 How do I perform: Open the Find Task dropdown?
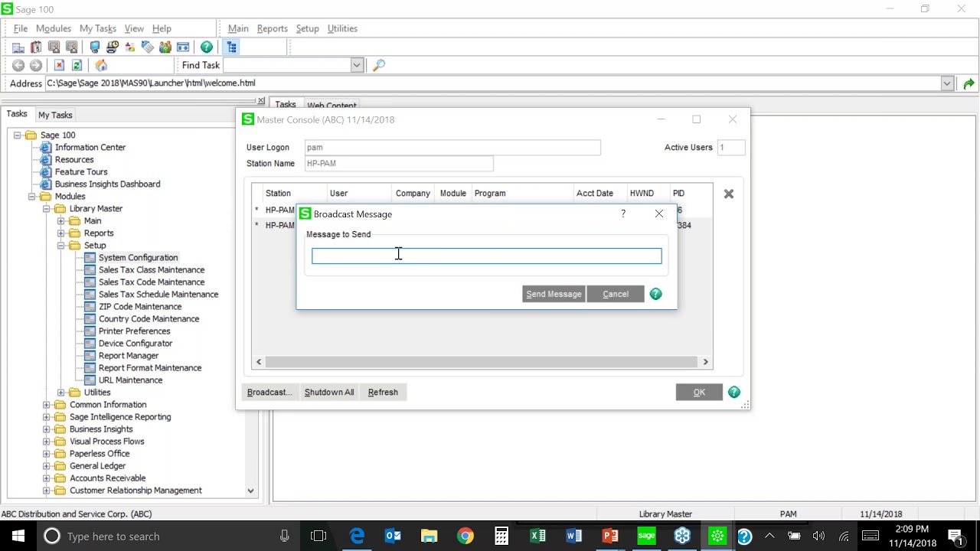[357, 66]
